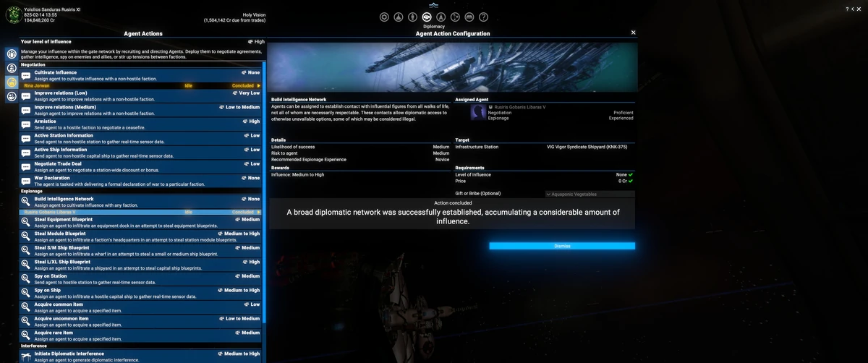Select Steal S/M Ship Blueprint action
Viewport: 868px width, 363px height.
141,251
